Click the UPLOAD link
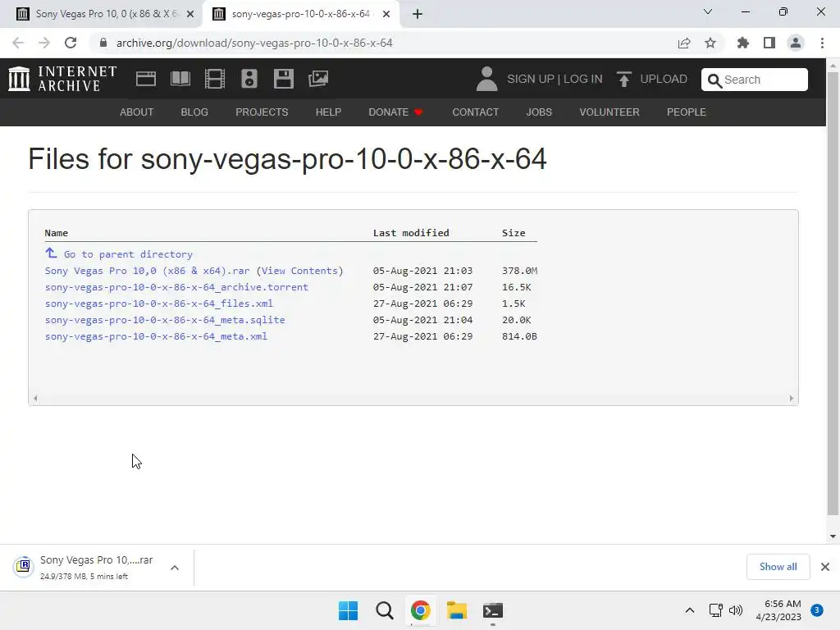840x630 pixels. [664, 79]
